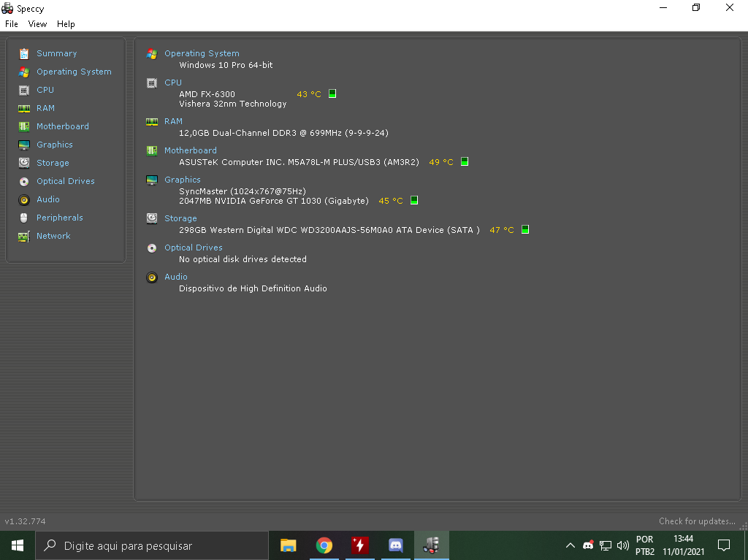The height and width of the screenshot is (560, 748).
Task: Click the Graphics heading link in summary
Action: [182, 180]
